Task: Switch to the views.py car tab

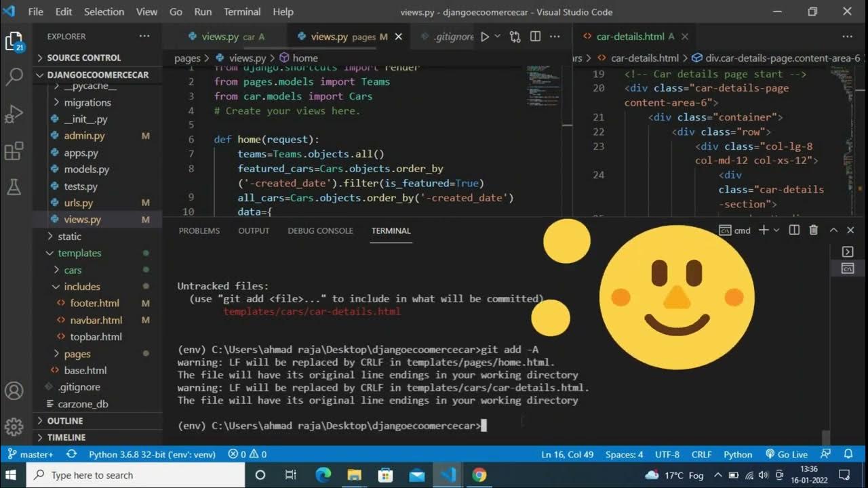Action: (x=226, y=37)
